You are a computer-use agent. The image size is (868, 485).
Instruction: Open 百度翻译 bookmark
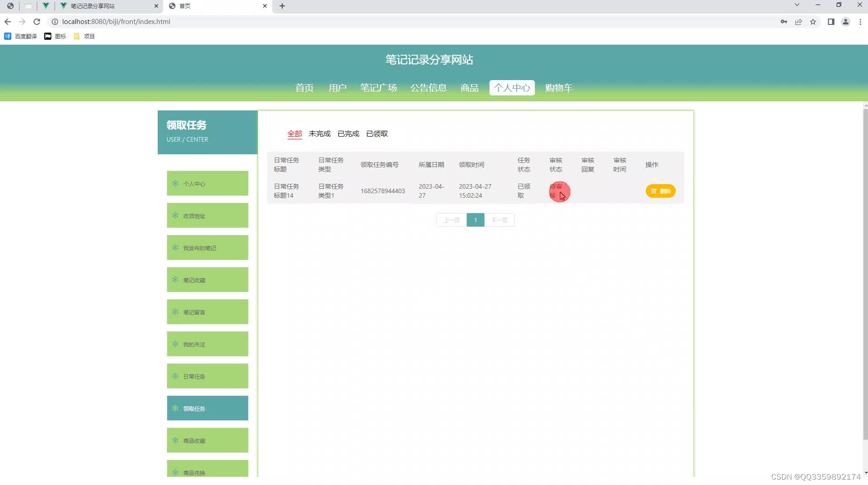[20, 36]
